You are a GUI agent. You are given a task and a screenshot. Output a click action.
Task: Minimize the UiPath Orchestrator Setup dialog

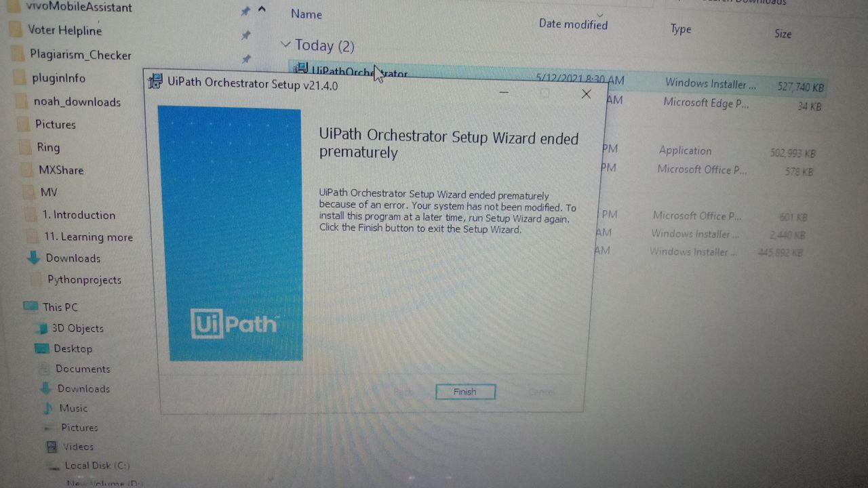[504, 91]
